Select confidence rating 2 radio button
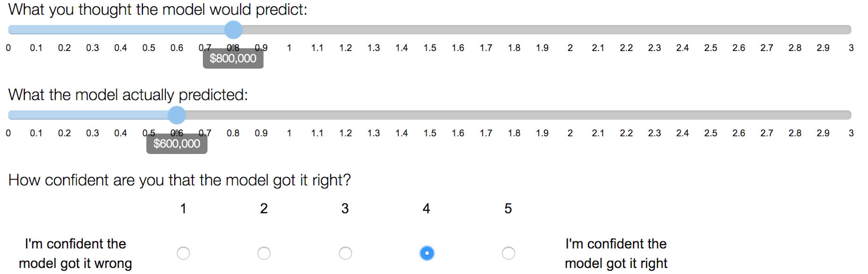The width and height of the screenshot is (868, 274). click(x=264, y=253)
